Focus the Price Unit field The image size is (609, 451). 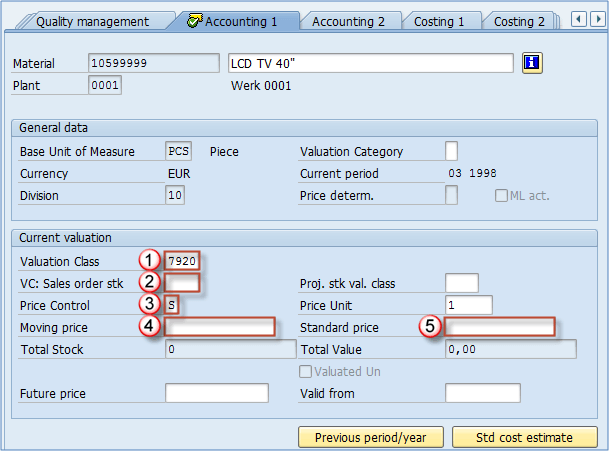469,306
